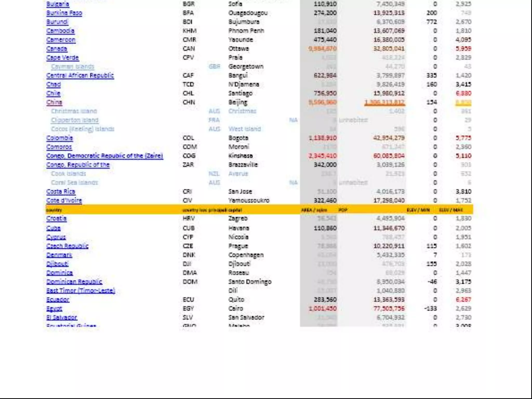Select China's highlighted population cell
532x399 pixels.
(384, 103)
